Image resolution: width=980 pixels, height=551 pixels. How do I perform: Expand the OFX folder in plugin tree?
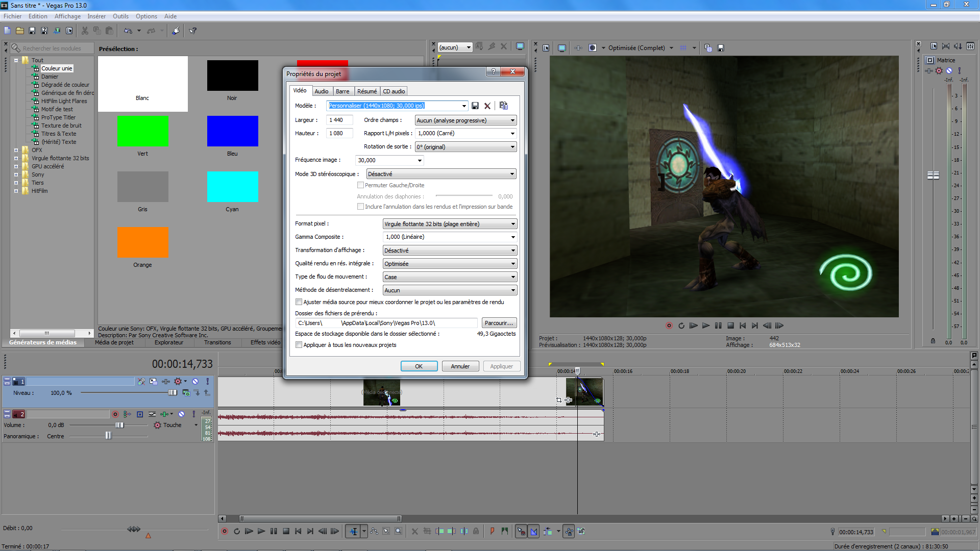tap(16, 150)
